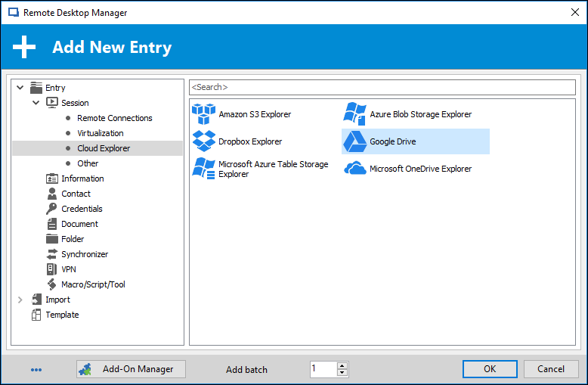The image size is (588, 385).
Task: Click the Search field
Action: click(382, 87)
